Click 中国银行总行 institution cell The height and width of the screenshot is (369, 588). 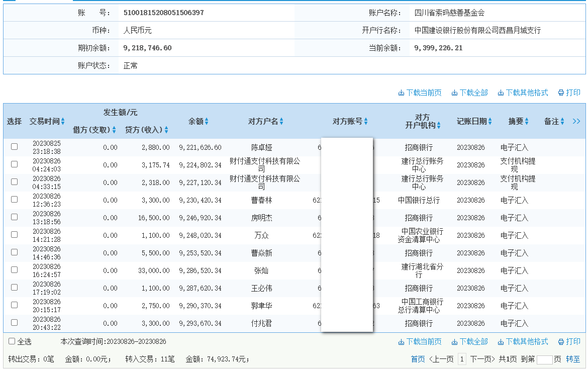click(x=419, y=200)
